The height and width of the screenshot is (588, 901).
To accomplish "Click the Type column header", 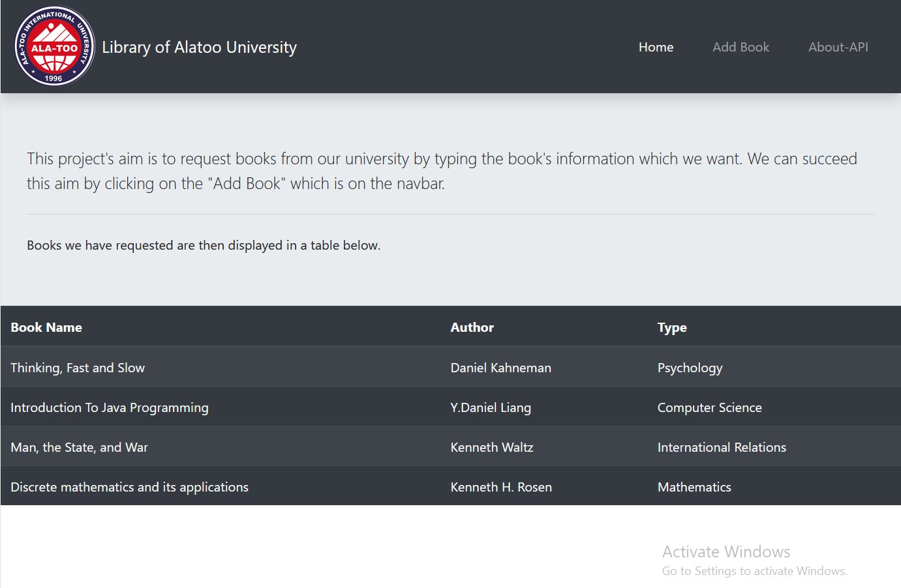I will pos(672,327).
